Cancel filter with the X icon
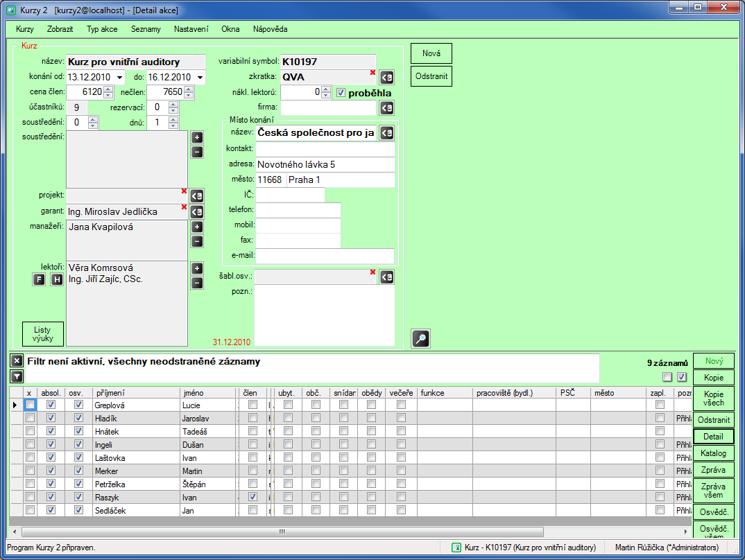 (x=17, y=360)
